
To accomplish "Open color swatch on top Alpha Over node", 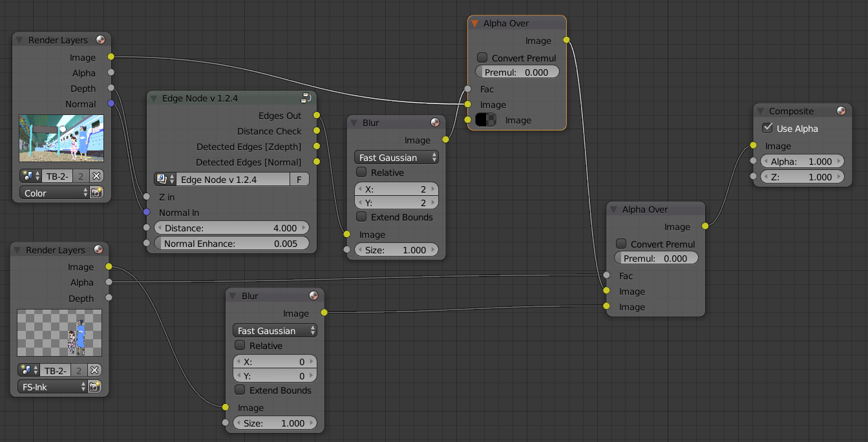I will [x=485, y=120].
